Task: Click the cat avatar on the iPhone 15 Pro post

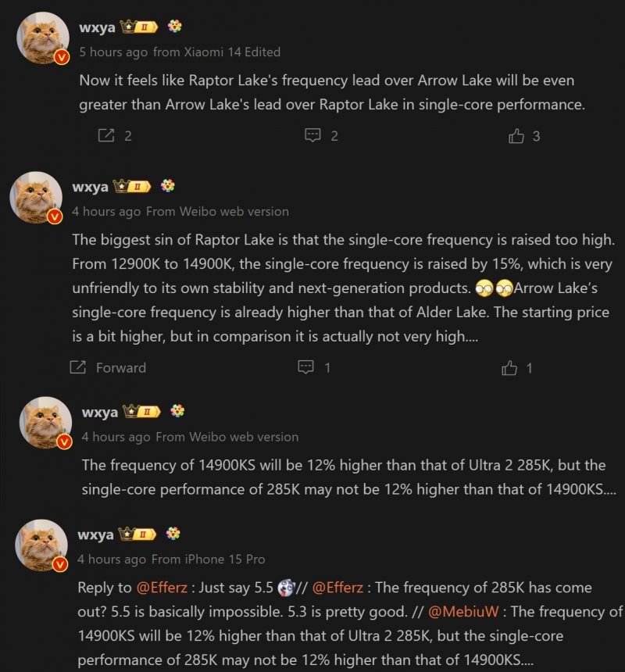Action: 41,545
